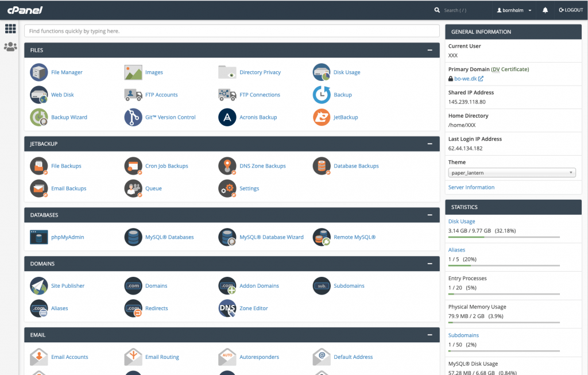The width and height of the screenshot is (588, 375).
Task: Click the Disk Usage progress bar
Action: point(504,238)
